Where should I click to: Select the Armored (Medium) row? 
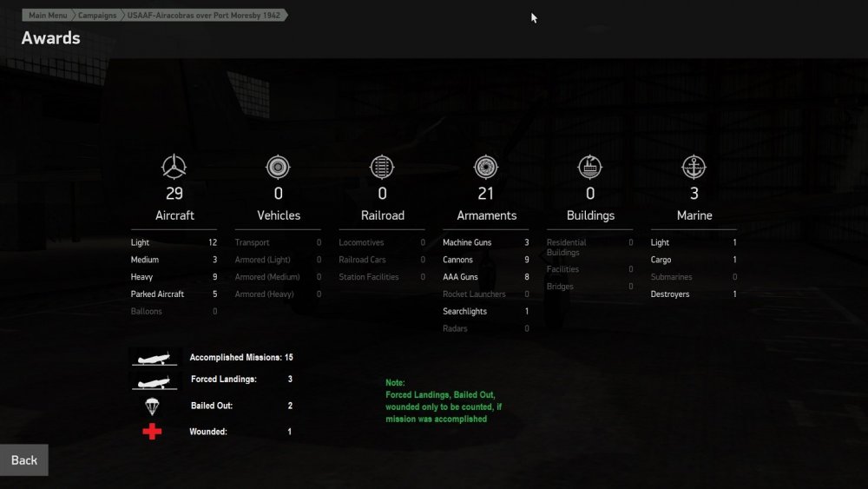[x=278, y=277]
